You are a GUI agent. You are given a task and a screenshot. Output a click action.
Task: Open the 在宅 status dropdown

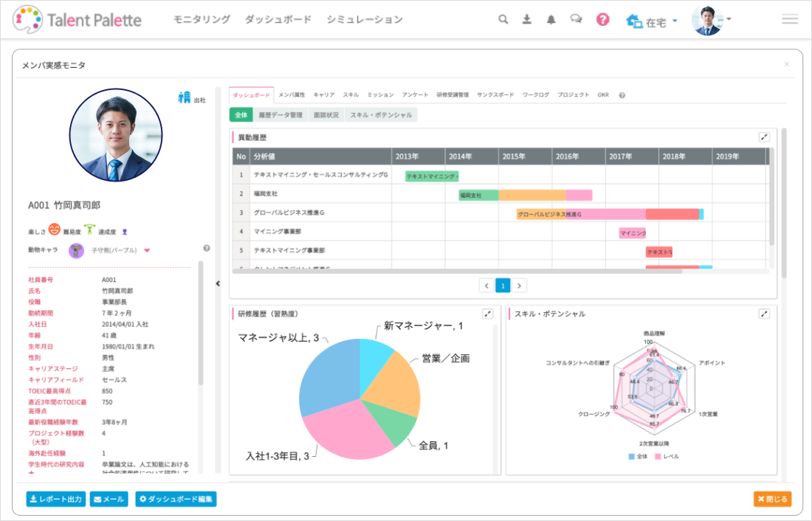[x=652, y=22]
